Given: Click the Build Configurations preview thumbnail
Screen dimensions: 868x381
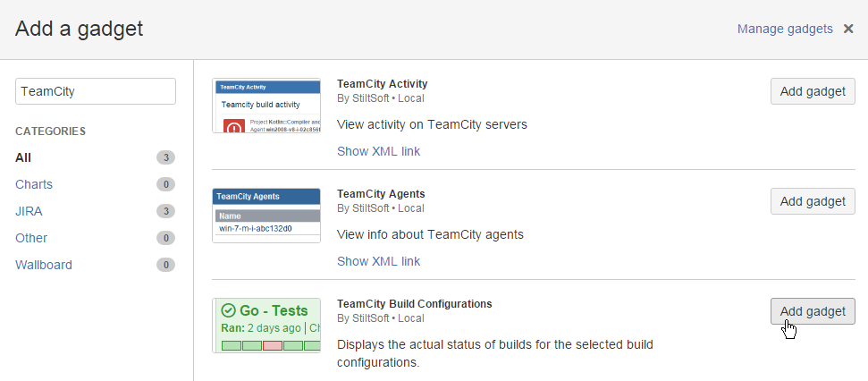Looking at the screenshot, I should (266, 326).
